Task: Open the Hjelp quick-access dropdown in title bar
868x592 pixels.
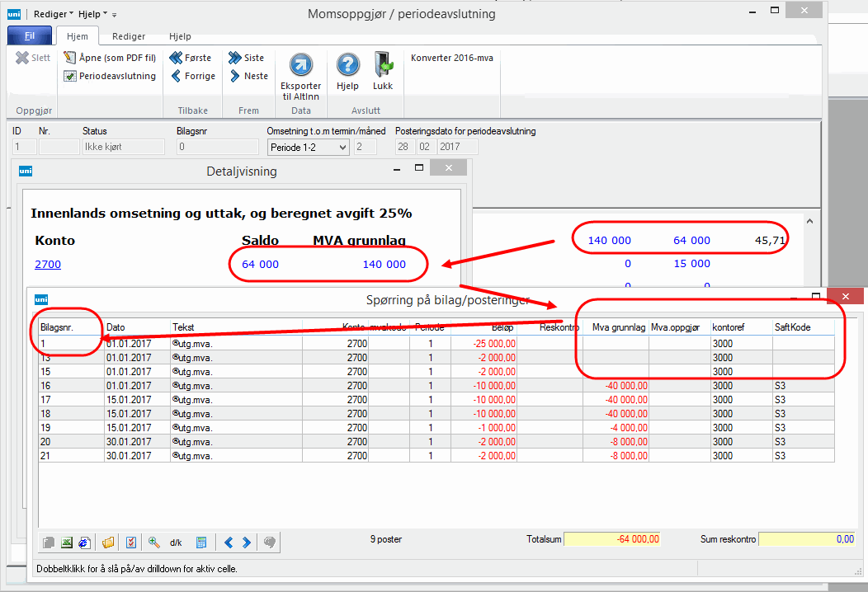Action: pyautogui.click(x=92, y=14)
